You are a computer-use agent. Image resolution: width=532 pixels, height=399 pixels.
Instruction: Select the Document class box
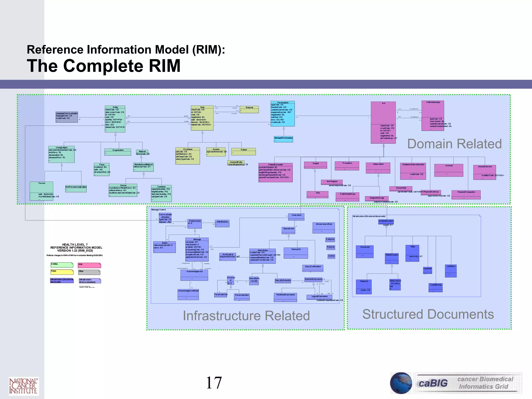click(365, 251)
